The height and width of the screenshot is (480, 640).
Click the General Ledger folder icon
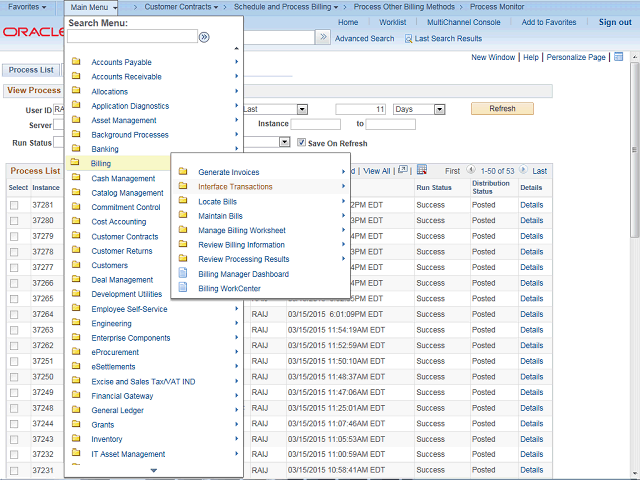[76, 410]
